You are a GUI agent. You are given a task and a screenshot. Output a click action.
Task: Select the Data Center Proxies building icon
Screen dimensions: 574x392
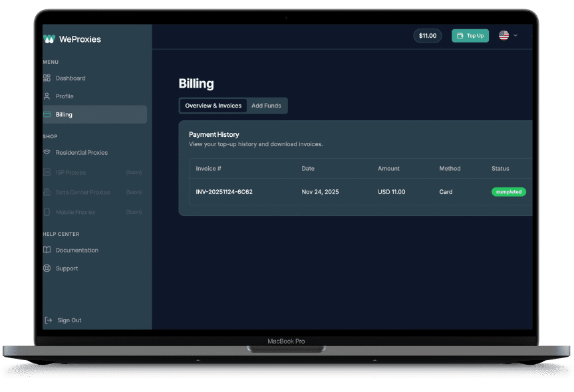(x=47, y=191)
